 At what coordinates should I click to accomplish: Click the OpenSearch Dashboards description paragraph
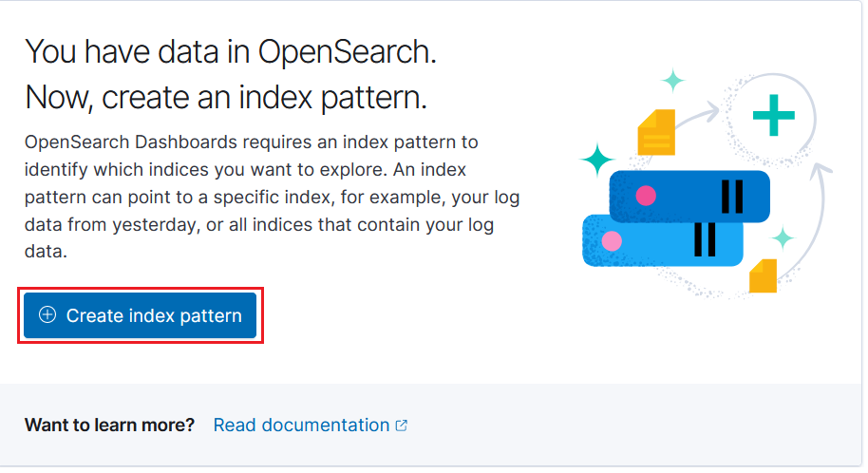(x=272, y=198)
